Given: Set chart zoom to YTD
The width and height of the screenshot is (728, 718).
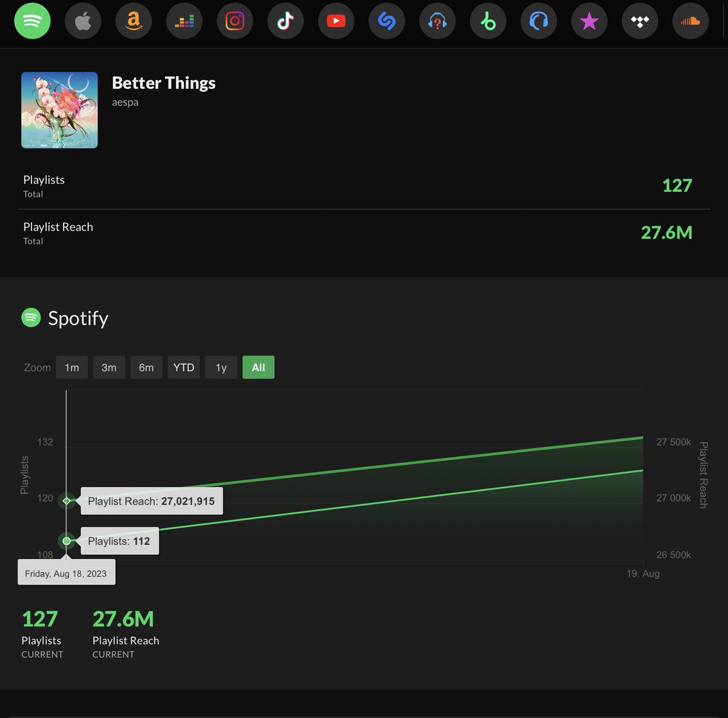Looking at the screenshot, I should pos(184,367).
